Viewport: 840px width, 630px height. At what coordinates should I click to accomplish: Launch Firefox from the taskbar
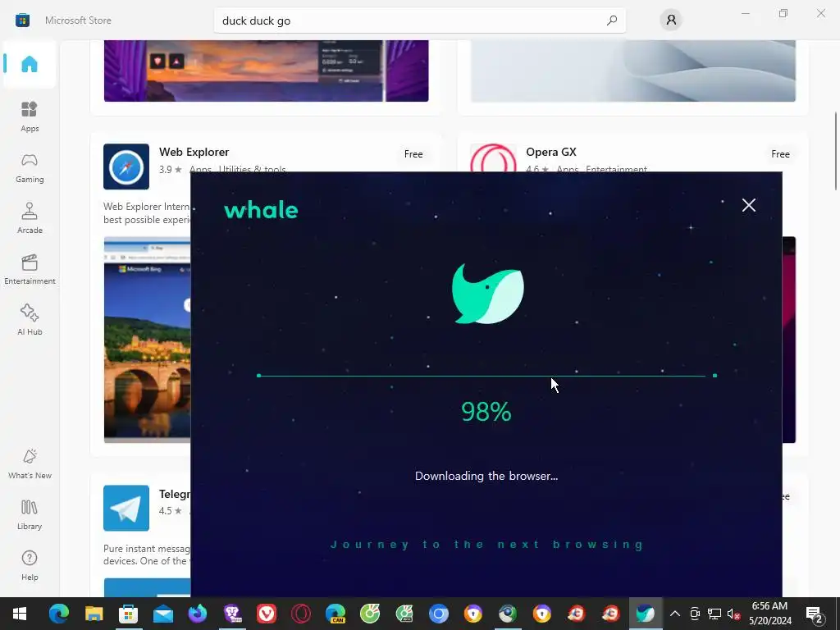pyautogui.click(x=197, y=614)
